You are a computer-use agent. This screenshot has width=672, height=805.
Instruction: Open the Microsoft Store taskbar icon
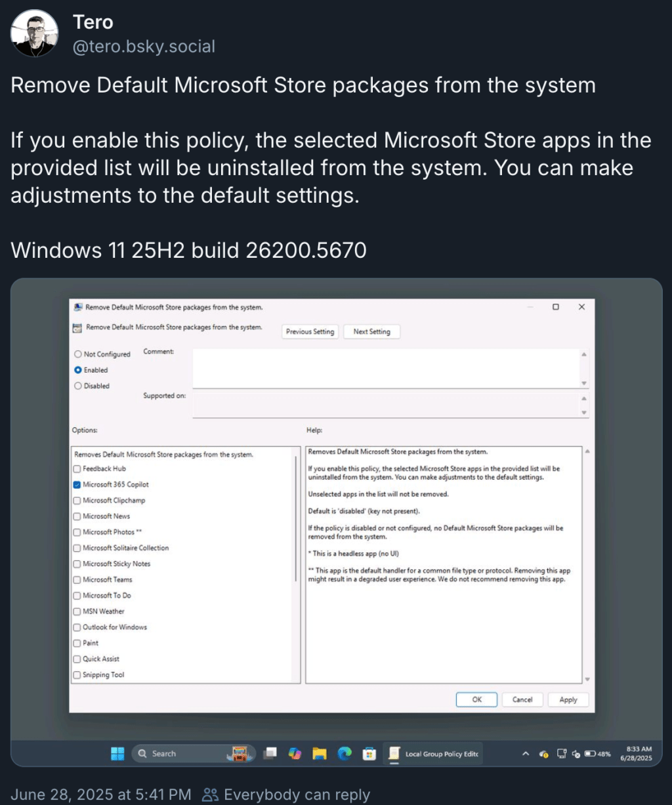tap(368, 753)
